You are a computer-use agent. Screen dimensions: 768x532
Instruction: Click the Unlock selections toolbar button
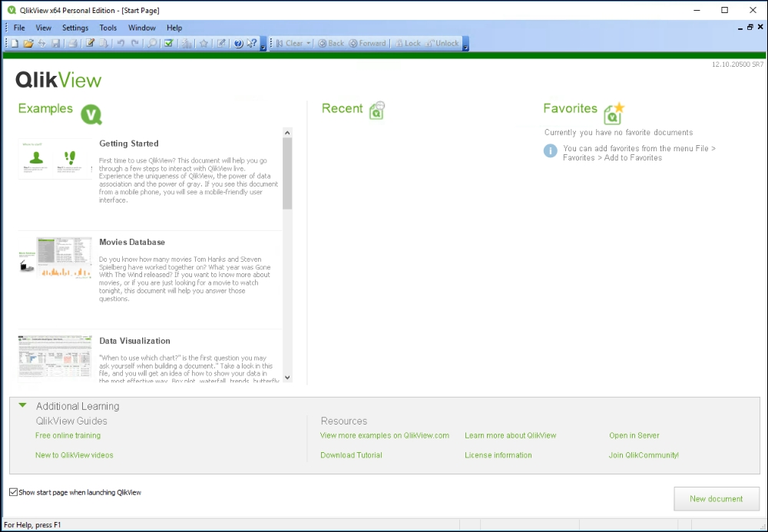click(442, 44)
